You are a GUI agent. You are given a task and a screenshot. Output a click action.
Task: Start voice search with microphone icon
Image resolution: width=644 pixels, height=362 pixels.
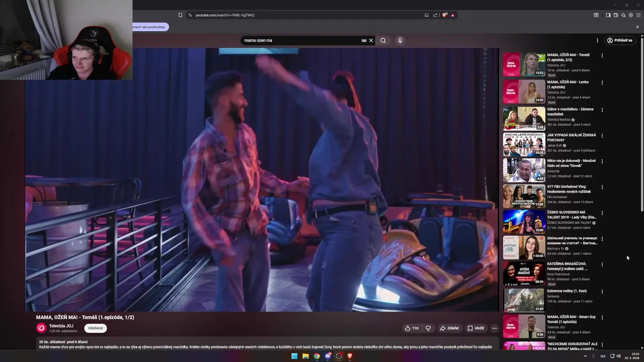point(400,40)
